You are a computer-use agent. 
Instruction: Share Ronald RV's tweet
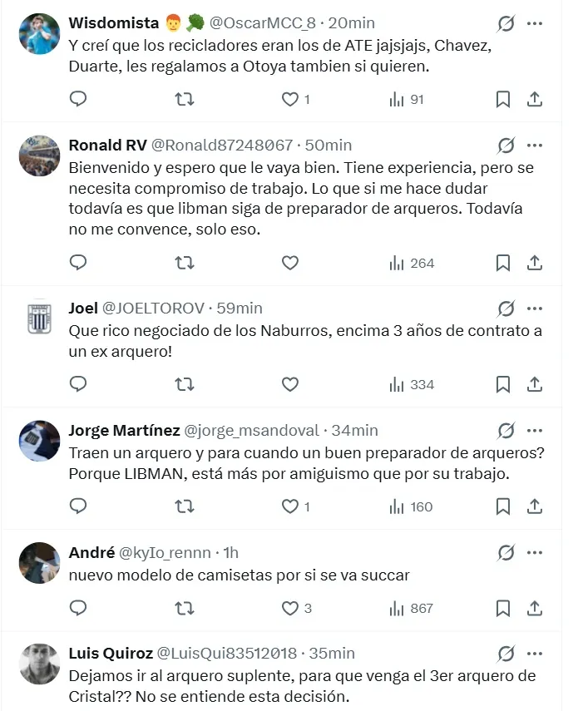click(x=535, y=263)
